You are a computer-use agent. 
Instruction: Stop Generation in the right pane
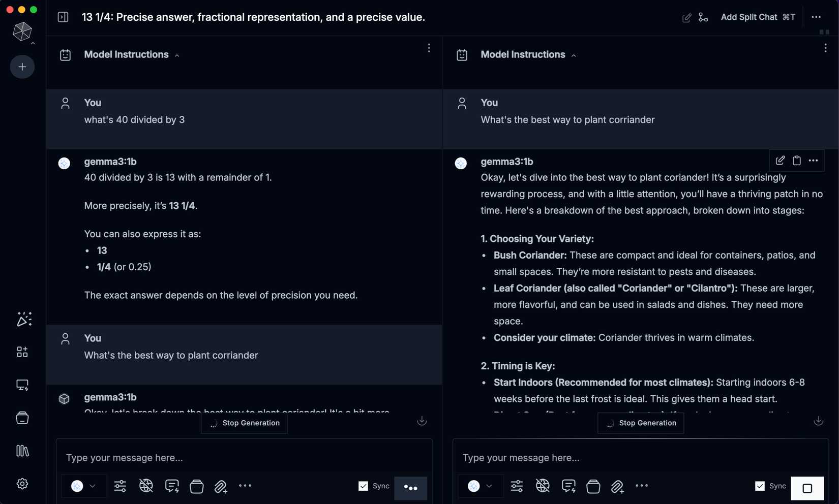tap(641, 423)
